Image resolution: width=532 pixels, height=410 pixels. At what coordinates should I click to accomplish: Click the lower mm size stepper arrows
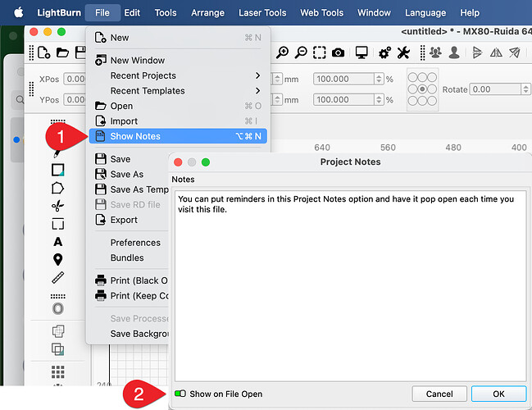pos(278,99)
